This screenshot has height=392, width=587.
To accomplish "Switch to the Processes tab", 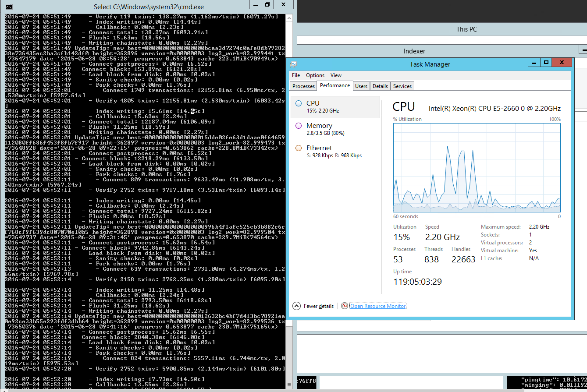I will click(303, 86).
